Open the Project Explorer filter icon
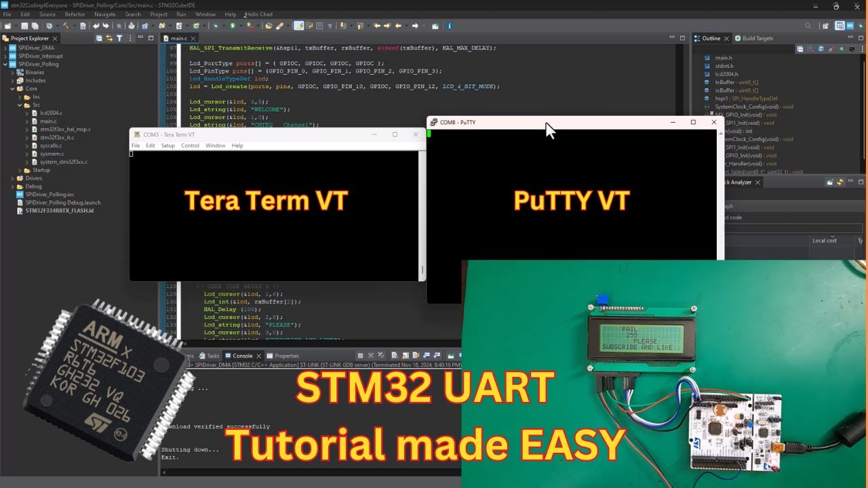 [x=119, y=39]
